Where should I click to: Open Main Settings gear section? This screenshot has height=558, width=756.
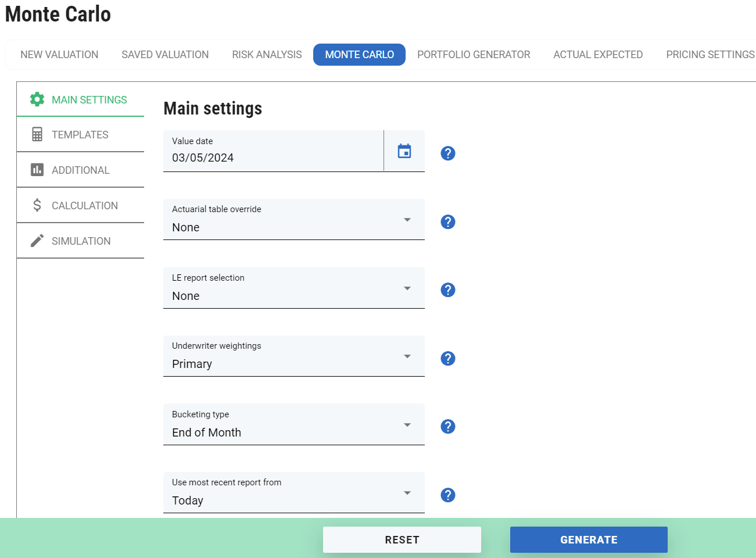pos(80,100)
